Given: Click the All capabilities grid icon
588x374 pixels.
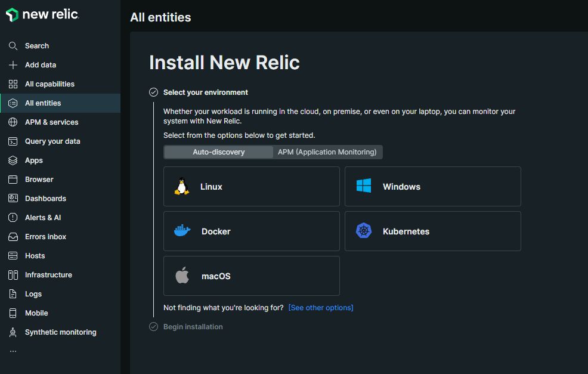Looking at the screenshot, I should [x=13, y=84].
